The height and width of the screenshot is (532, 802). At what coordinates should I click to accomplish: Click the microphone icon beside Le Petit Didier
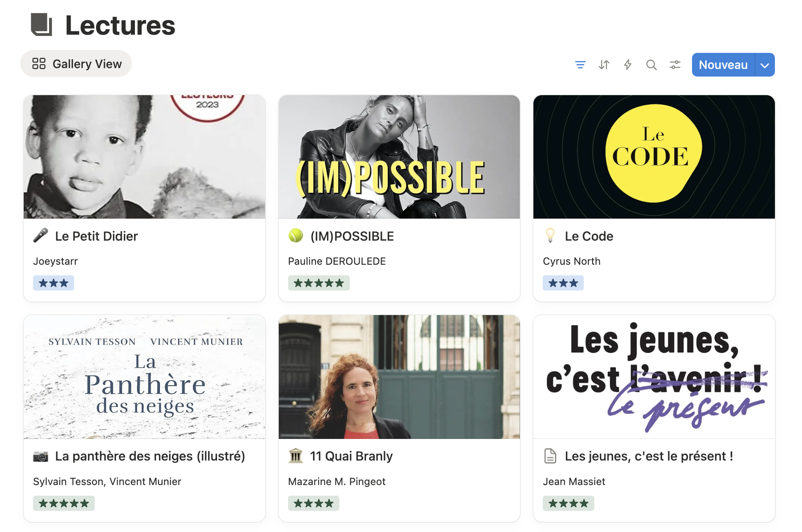pos(41,236)
